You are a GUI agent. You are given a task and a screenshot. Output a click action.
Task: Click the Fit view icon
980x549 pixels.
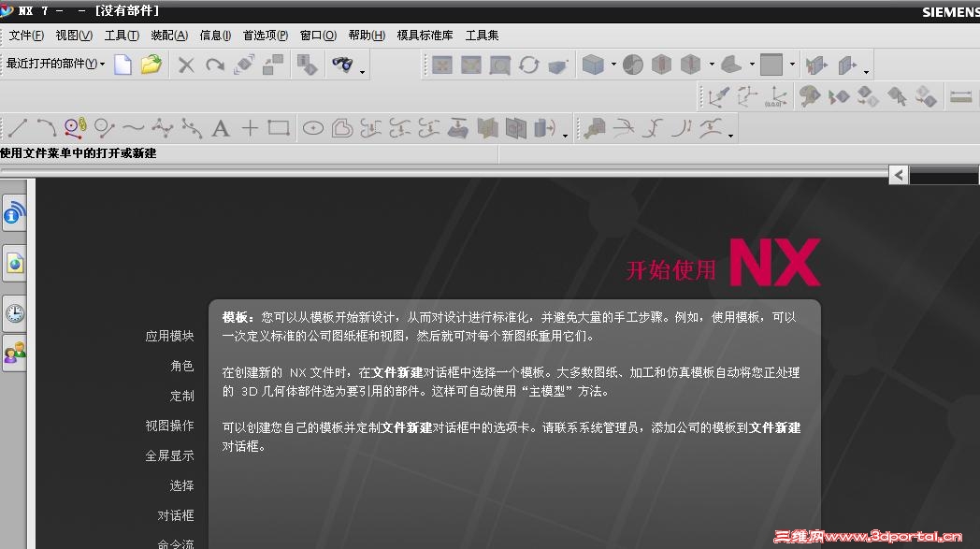pos(442,65)
